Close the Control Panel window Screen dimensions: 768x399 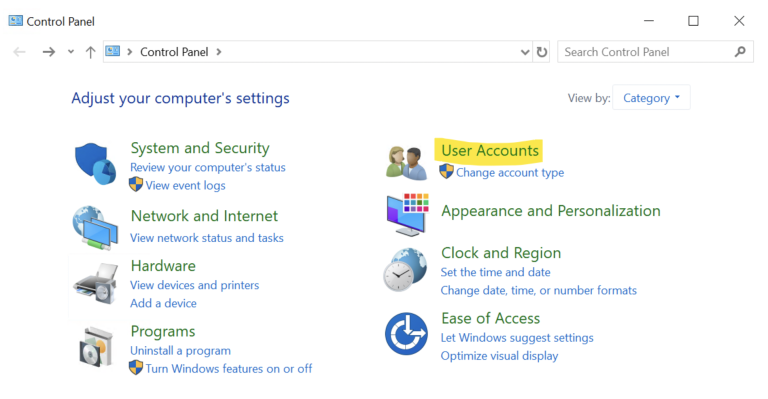[x=739, y=21]
